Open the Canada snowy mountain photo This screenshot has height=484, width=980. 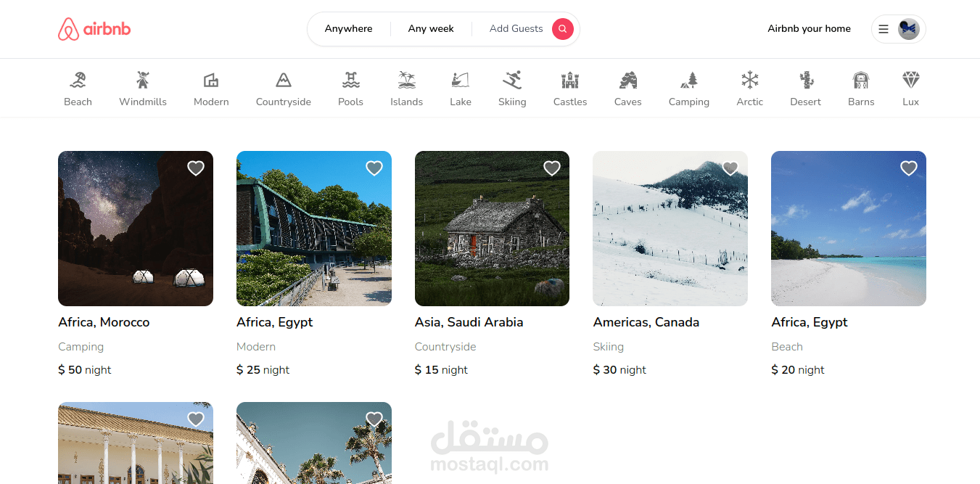670,229
